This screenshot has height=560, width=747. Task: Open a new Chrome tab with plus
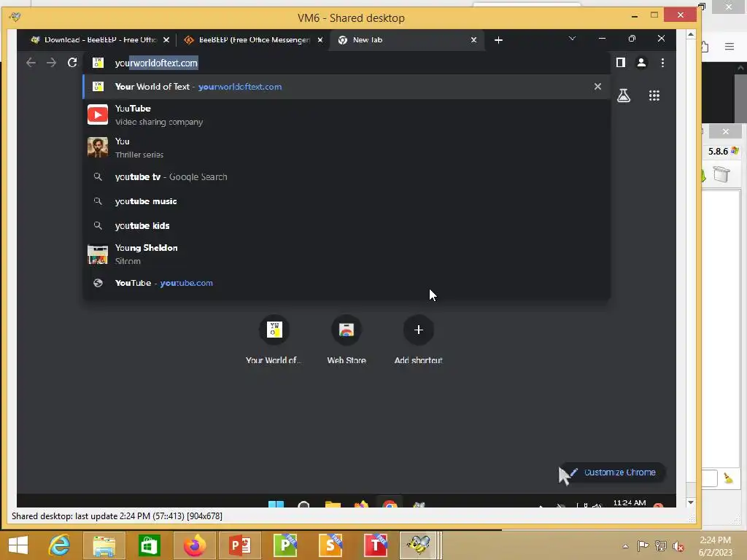498,40
